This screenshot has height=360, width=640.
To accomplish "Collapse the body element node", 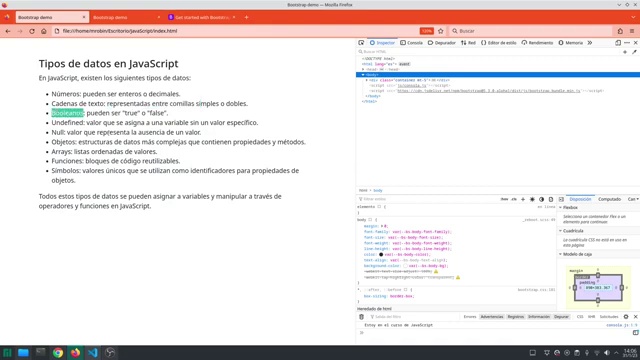I will [363, 75].
